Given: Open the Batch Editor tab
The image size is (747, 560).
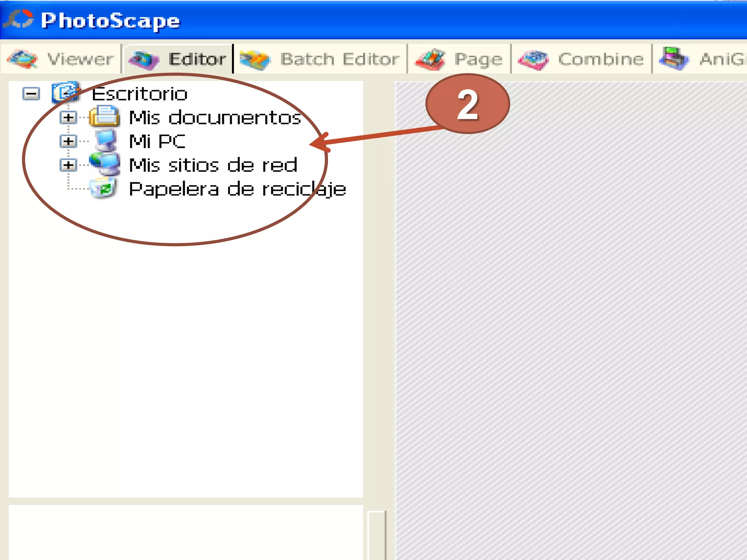Looking at the screenshot, I should coord(339,59).
